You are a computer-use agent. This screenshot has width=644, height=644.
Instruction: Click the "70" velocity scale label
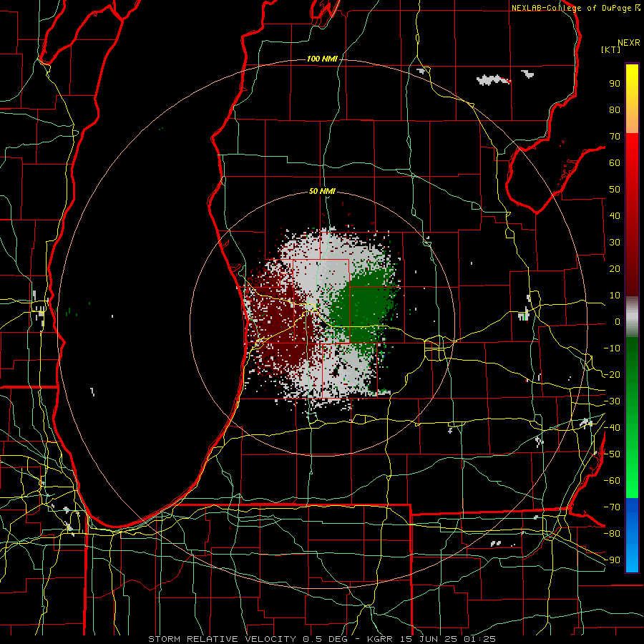coord(615,137)
